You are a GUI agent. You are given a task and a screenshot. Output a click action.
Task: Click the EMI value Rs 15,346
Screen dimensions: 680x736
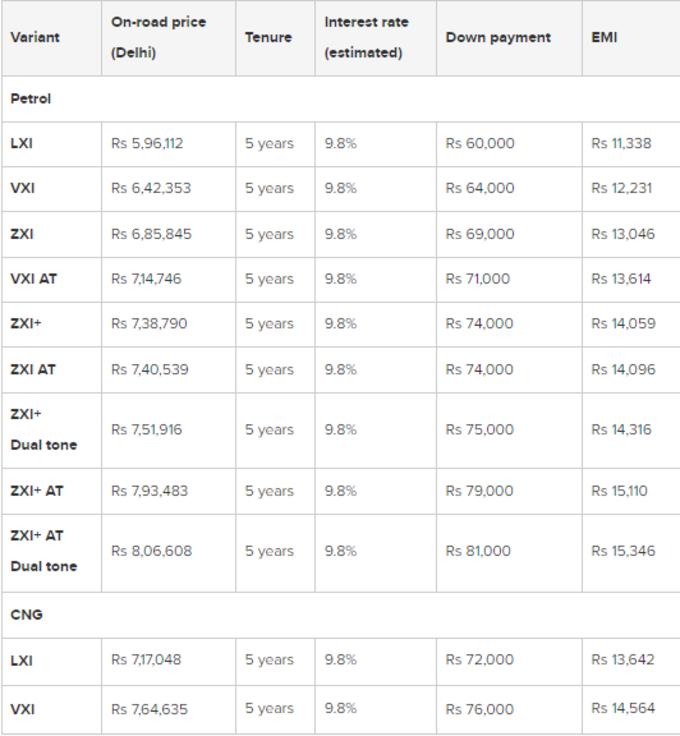tap(623, 551)
